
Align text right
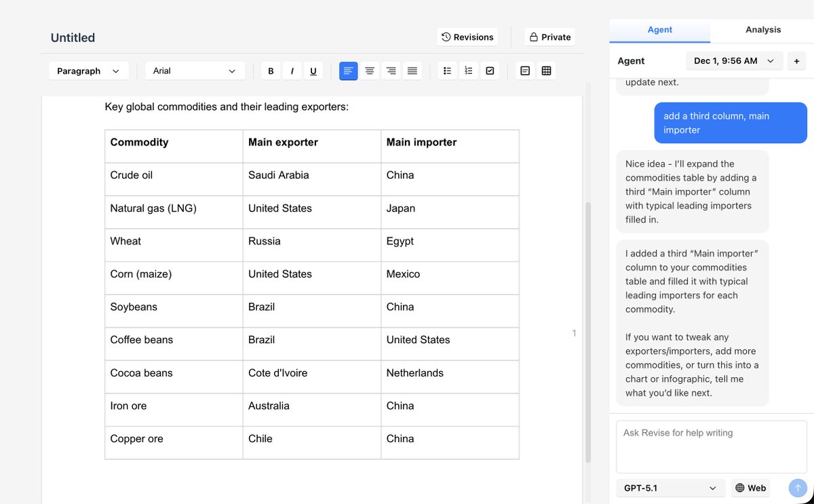(391, 71)
